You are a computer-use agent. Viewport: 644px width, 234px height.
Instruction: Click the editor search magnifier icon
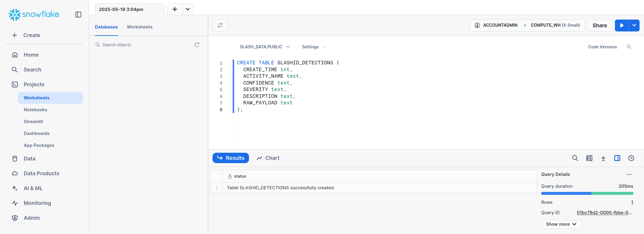click(629, 47)
